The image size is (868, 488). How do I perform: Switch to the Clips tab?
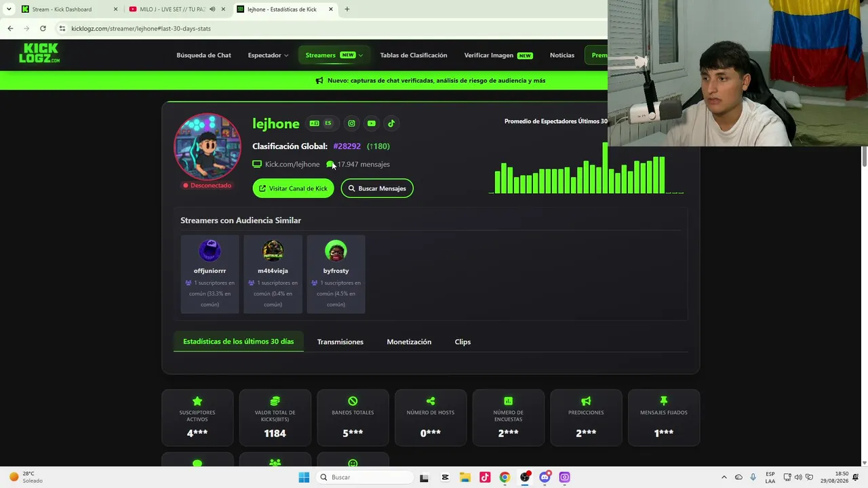462,342
